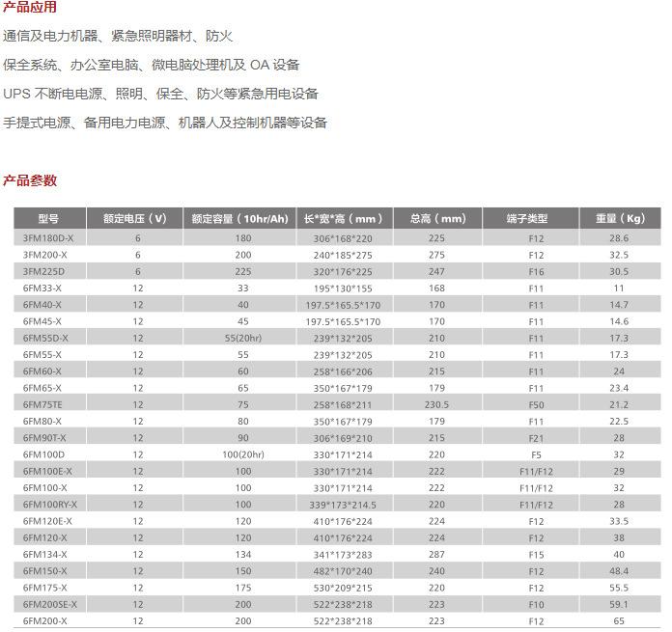Select the 重量 (Kg) column header
The width and height of the screenshot is (672, 632).
(x=620, y=218)
